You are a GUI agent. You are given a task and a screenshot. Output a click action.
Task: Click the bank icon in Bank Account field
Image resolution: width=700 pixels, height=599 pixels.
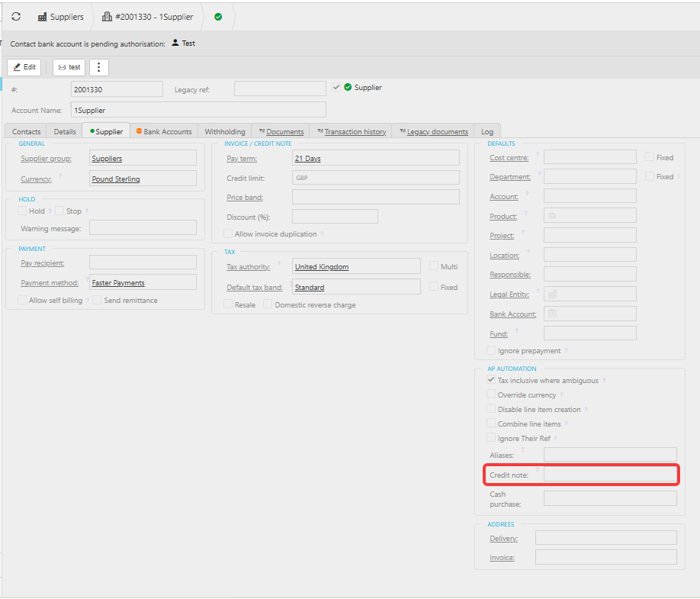552,313
